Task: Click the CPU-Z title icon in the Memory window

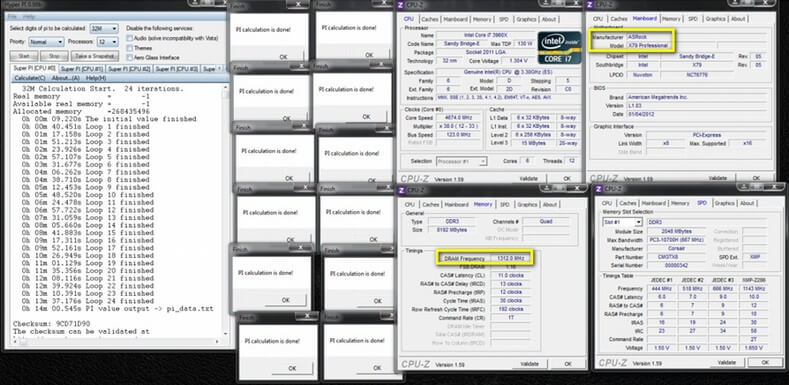Action: point(401,190)
